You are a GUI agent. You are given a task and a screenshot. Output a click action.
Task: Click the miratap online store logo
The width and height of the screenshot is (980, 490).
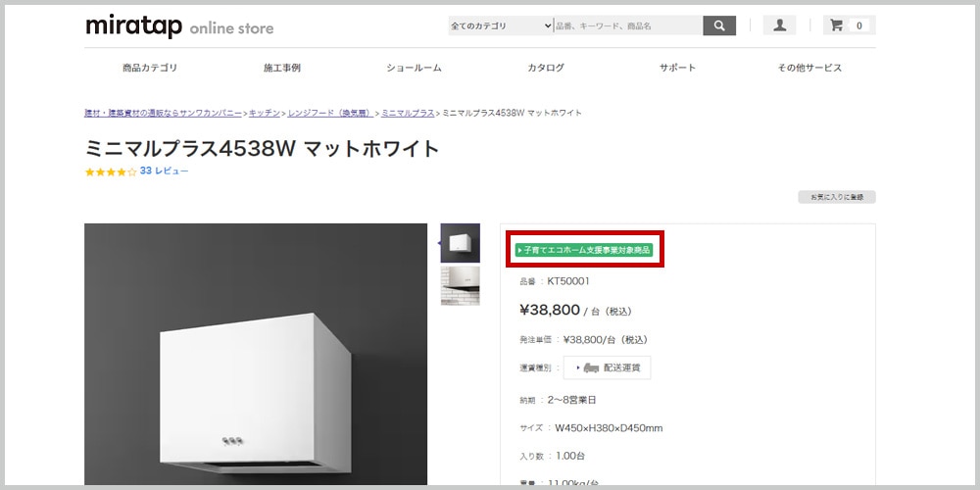coord(179,26)
